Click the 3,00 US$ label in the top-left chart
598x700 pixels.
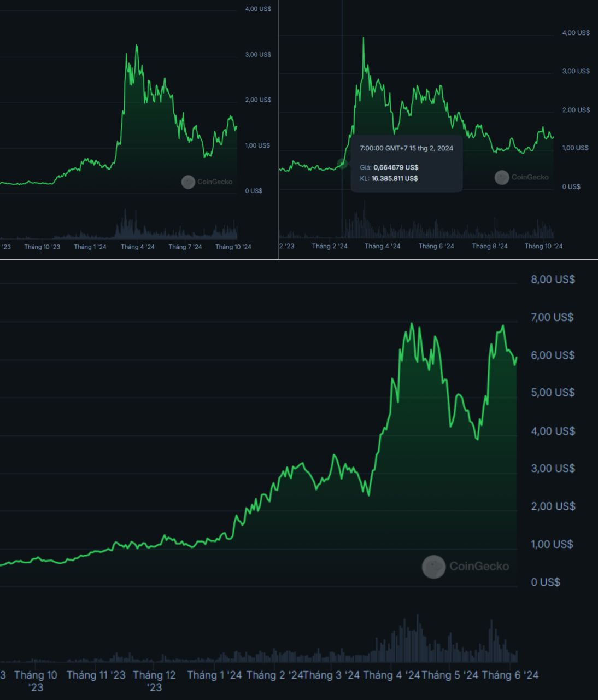(257, 55)
